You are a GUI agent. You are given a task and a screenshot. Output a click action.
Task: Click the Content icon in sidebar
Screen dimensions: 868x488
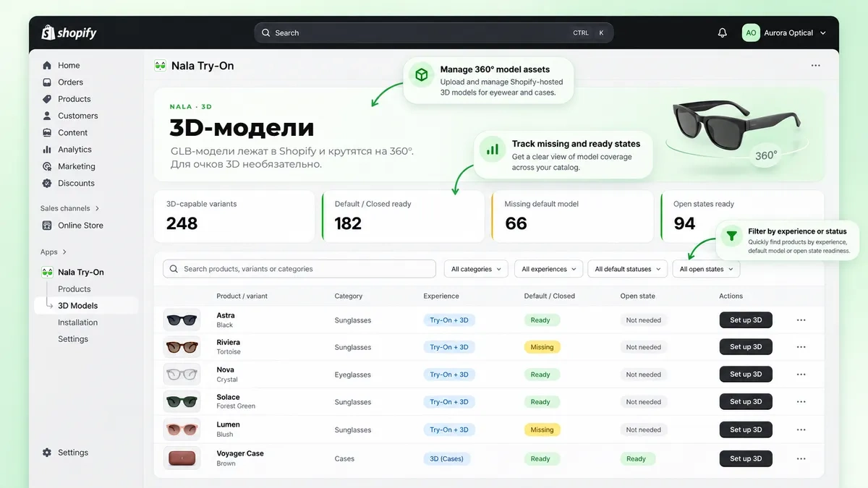[x=47, y=132]
